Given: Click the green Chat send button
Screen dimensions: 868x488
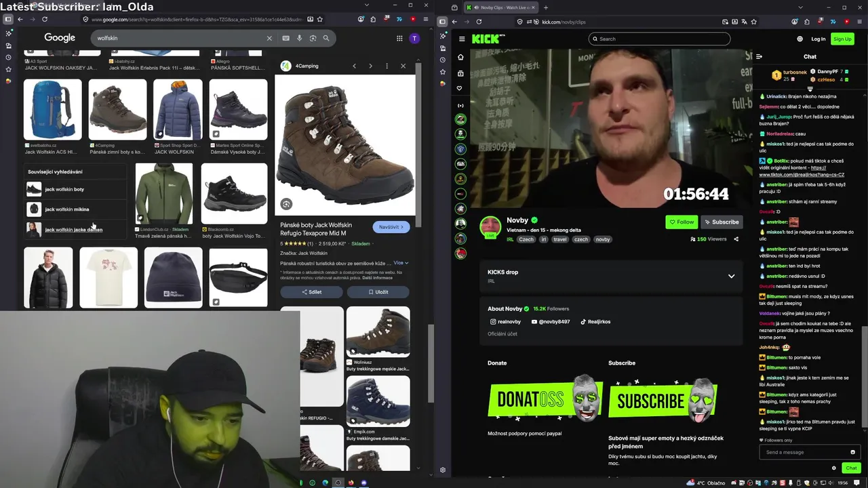Looking at the screenshot, I should click(x=850, y=468).
